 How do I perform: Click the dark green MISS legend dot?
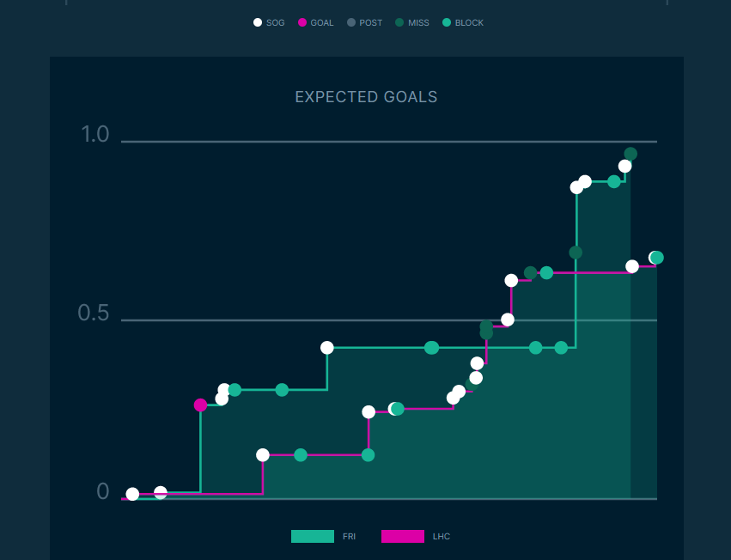pos(399,23)
